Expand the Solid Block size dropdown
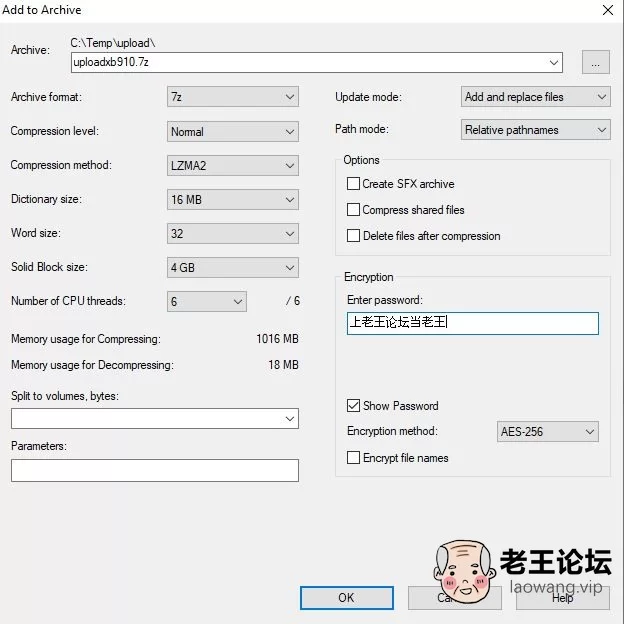The height and width of the screenshot is (624, 624). pos(233,267)
